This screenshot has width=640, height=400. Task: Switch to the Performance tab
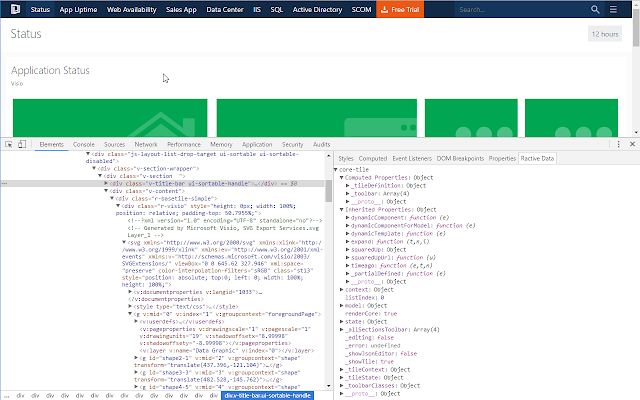(184, 144)
